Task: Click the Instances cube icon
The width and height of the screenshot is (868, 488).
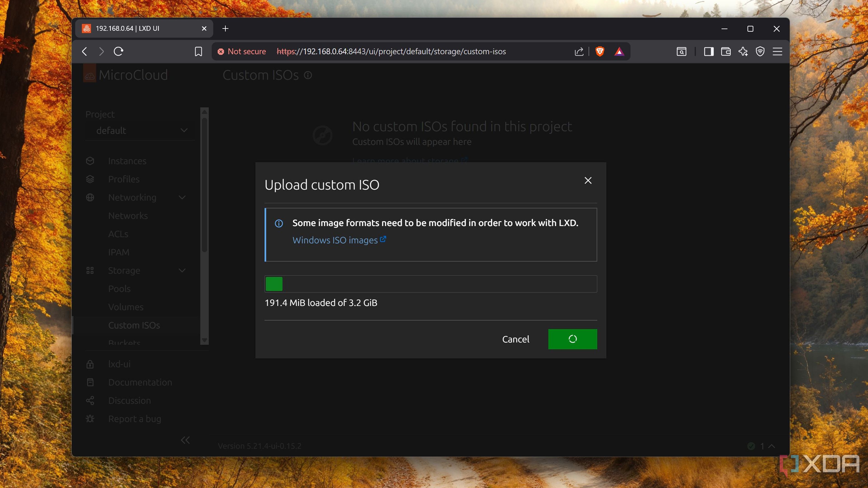Action: pyautogui.click(x=90, y=161)
